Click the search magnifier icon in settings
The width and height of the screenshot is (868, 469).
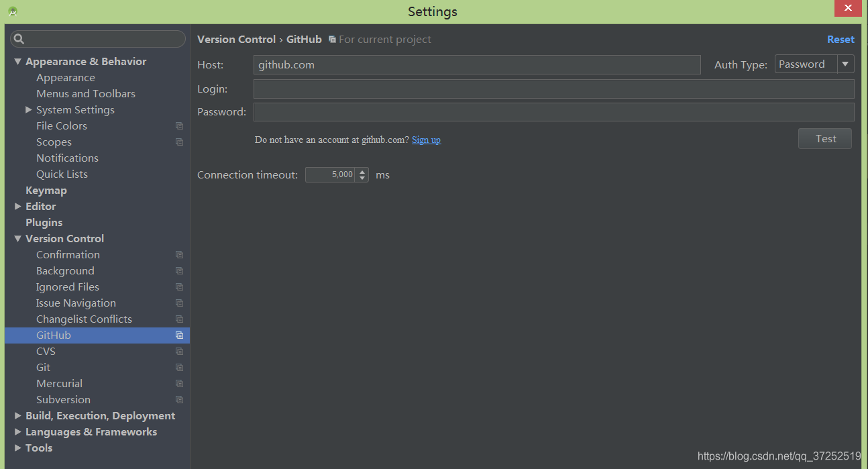(x=19, y=39)
